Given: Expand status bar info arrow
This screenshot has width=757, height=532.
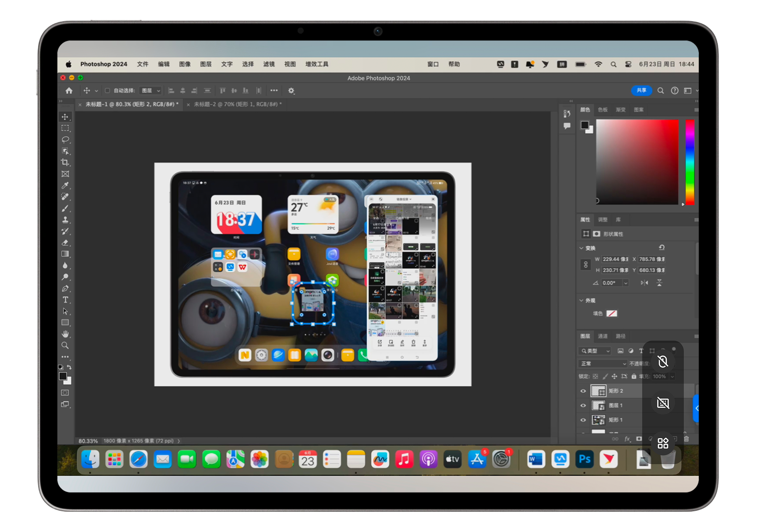Looking at the screenshot, I should point(179,441).
